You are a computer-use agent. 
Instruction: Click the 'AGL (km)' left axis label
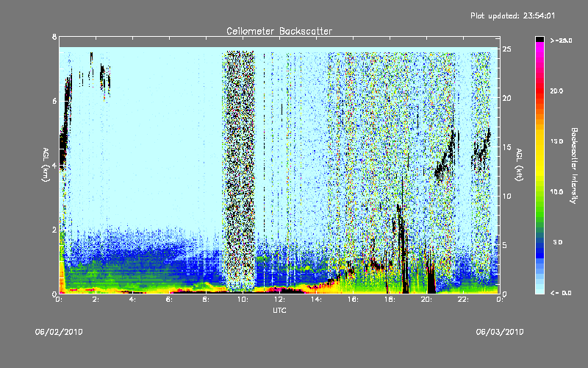coord(46,165)
